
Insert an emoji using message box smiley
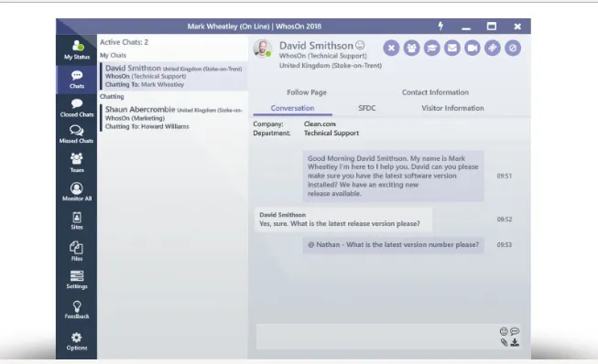[x=504, y=331]
